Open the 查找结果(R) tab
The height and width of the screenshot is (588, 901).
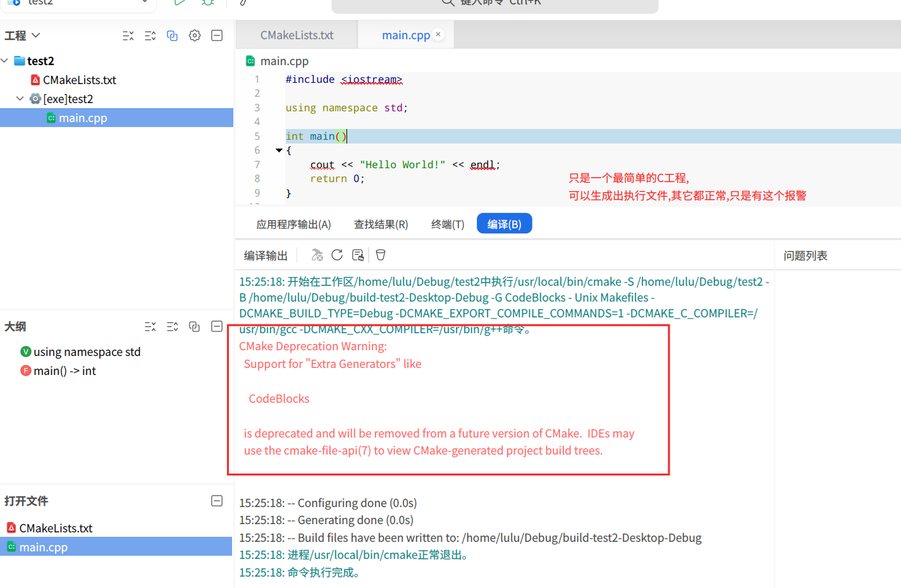coord(381,224)
